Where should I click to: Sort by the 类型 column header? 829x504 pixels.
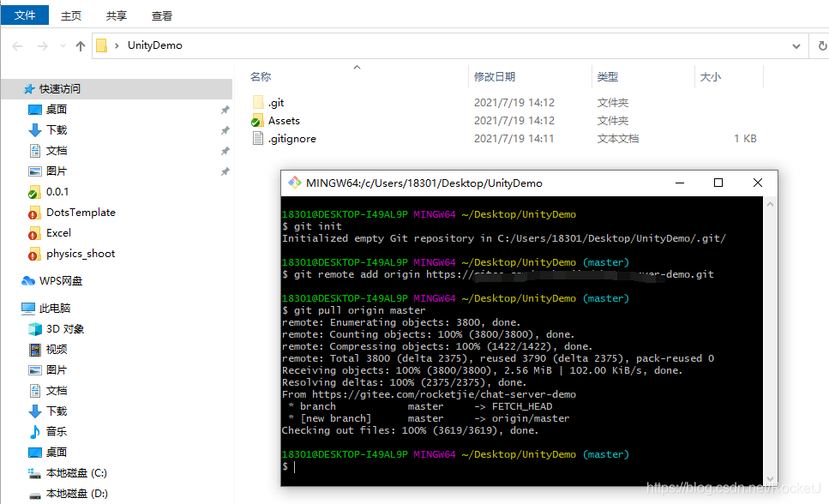608,76
